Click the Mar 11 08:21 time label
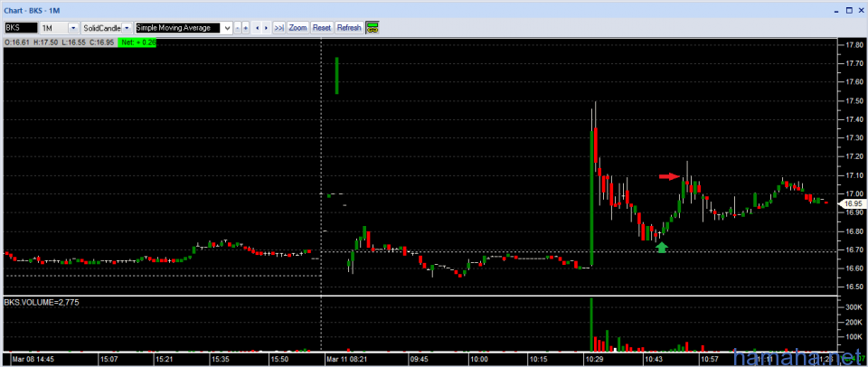This screenshot has width=868, height=367. 346,359
